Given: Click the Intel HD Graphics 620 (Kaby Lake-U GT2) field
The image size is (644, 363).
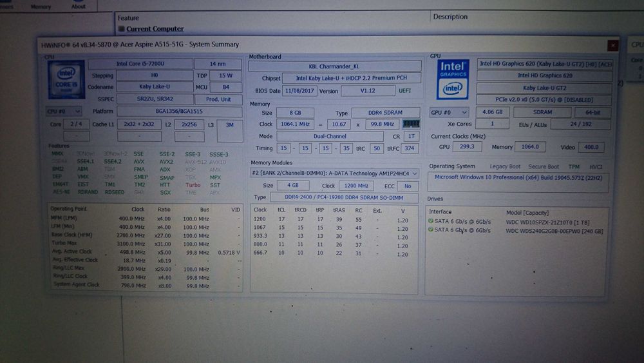Looking at the screenshot, I should (x=545, y=64).
